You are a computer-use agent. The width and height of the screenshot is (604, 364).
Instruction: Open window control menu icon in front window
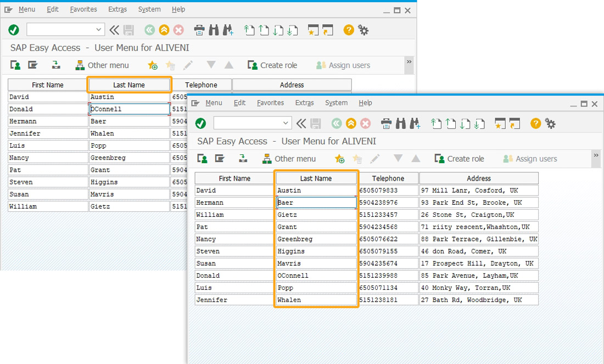click(x=195, y=103)
